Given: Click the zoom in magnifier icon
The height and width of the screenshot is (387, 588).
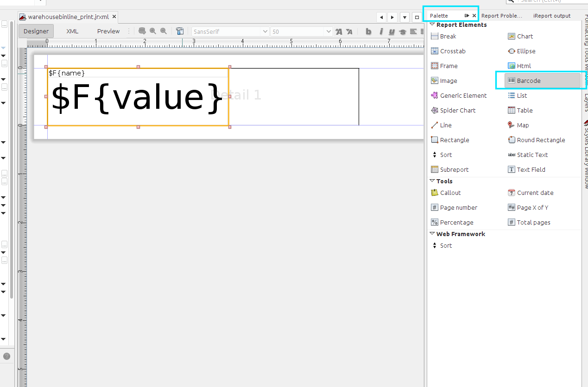Looking at the screenshot, I should point(153,31).
